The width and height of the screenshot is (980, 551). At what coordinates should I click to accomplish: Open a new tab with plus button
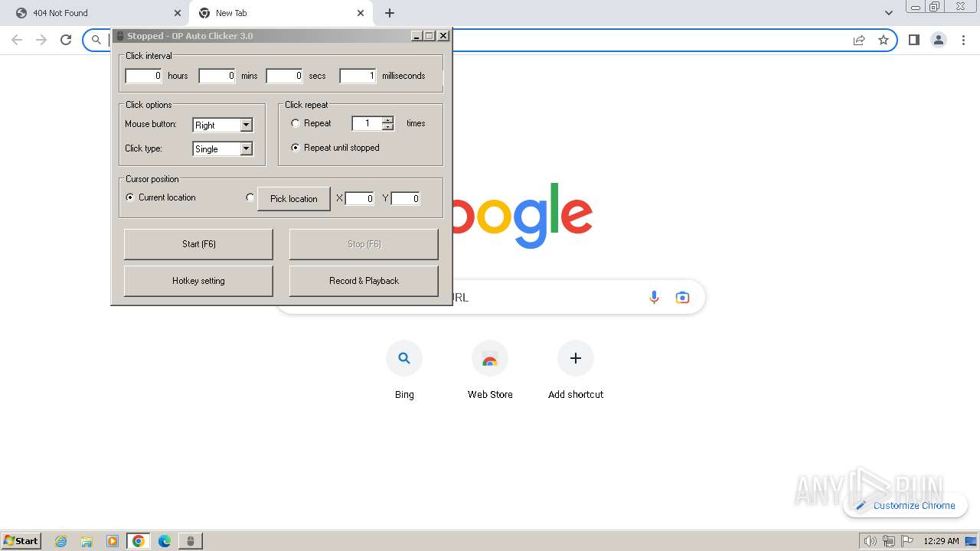click(x=390, y=13)
